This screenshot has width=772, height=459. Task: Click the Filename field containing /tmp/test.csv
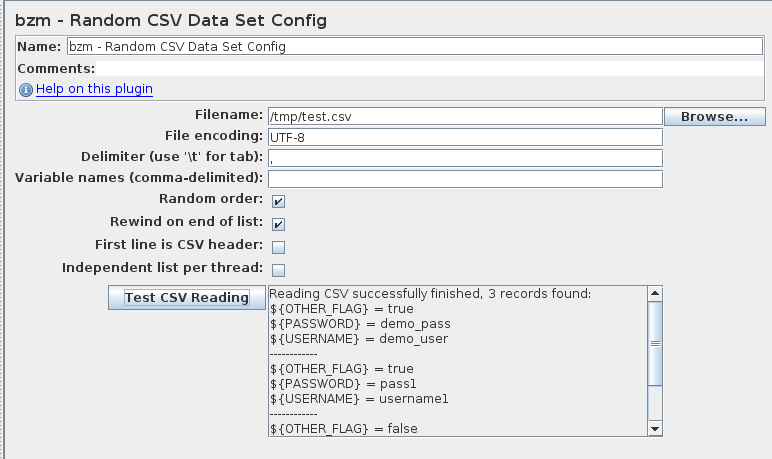[465, 117]
